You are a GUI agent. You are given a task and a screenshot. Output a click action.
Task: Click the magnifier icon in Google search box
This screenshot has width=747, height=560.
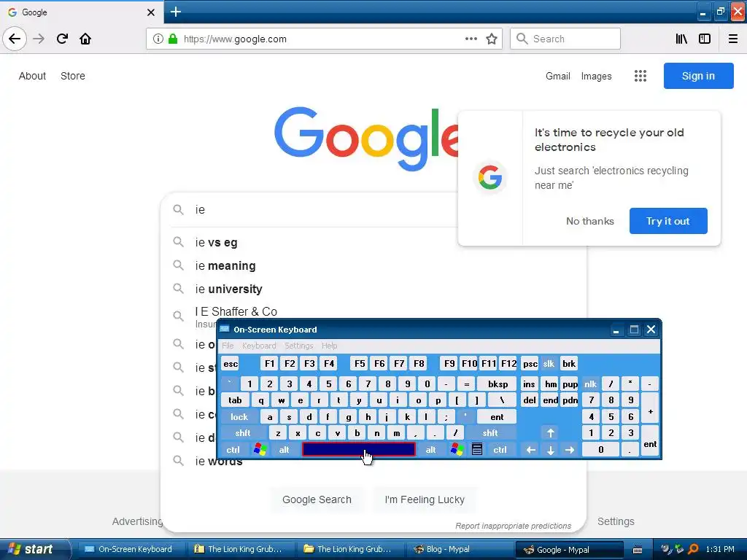tap(178, 209)
